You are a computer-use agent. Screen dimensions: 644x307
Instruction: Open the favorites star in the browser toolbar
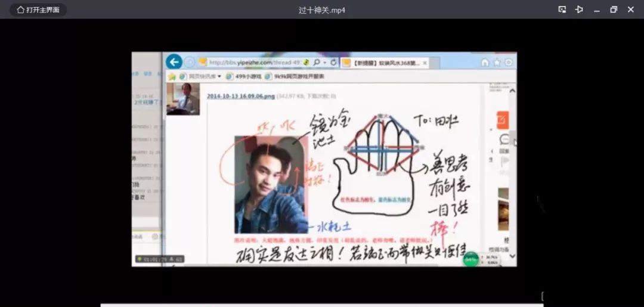tap(497, 63)
